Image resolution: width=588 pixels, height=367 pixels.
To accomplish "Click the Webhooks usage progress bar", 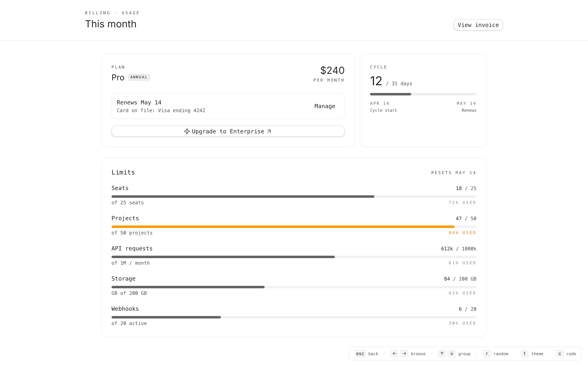I will 166,317.
